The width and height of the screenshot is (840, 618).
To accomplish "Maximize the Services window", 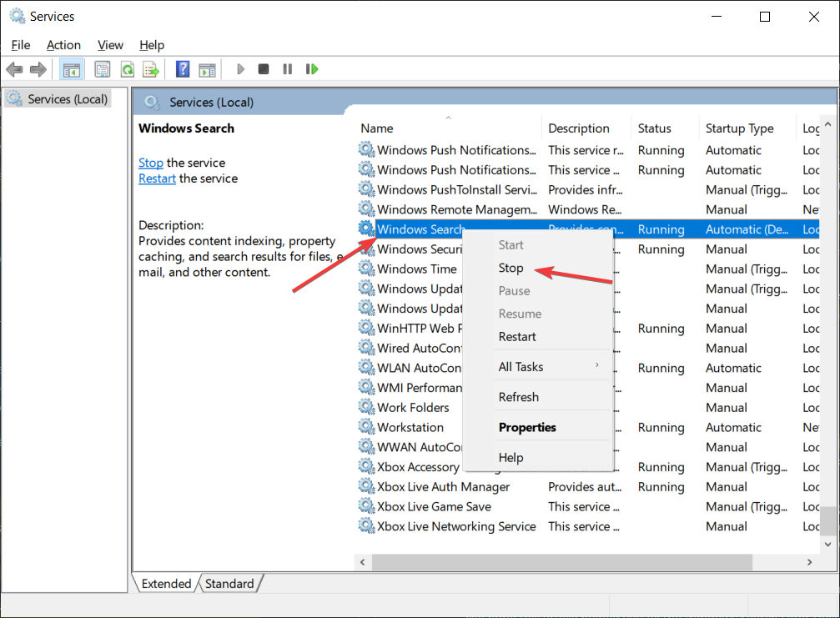I will 765,17.
